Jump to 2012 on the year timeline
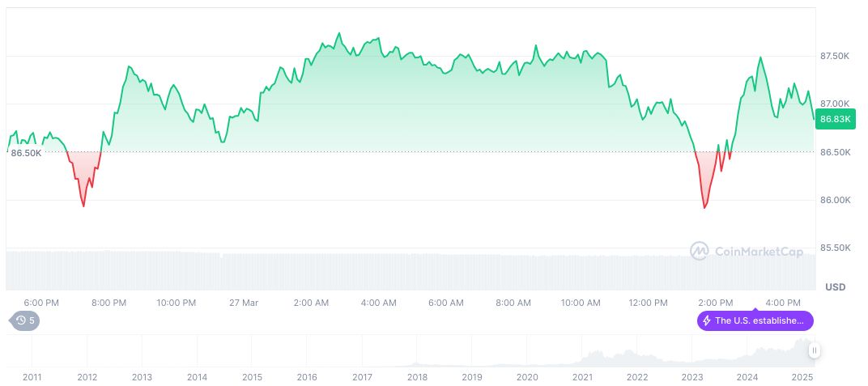868x386 pixels. [87, 377]
